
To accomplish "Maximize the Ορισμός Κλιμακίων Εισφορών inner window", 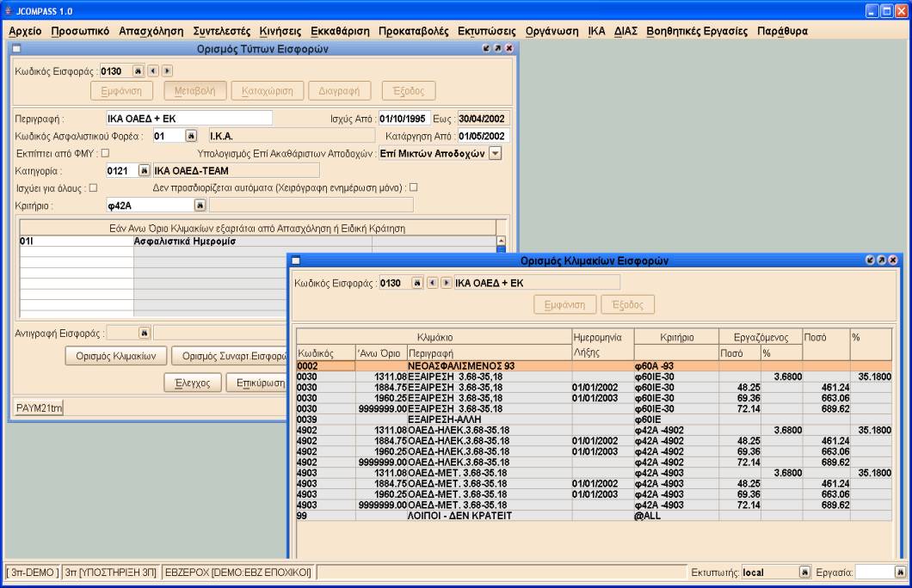I will click(882, 260).
